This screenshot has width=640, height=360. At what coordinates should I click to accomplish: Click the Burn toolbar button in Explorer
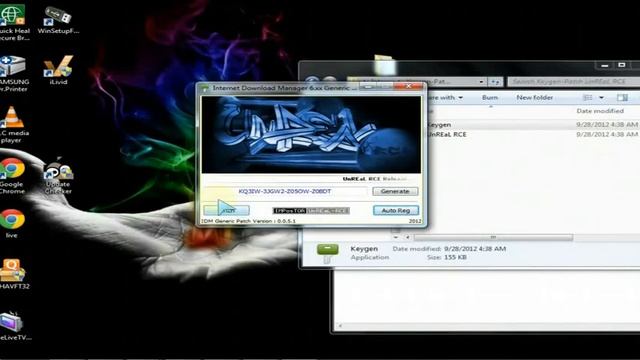490,98
